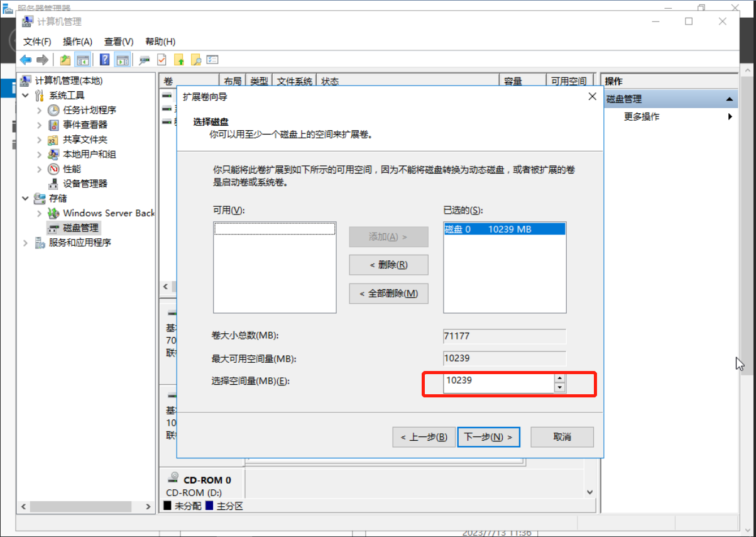Image resolution: width=756 pixels, height=537 pixels.
Task: Click the 下一步(N) button
Action: (488, 437)
